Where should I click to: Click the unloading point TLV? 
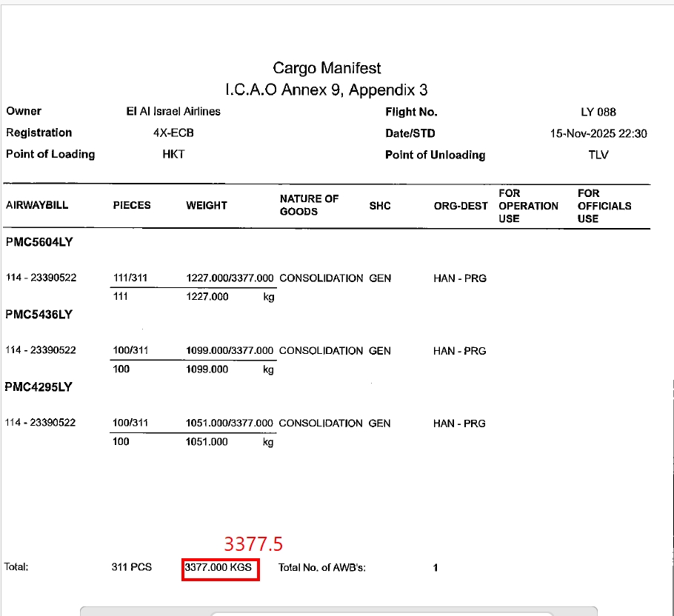(598, 155)
